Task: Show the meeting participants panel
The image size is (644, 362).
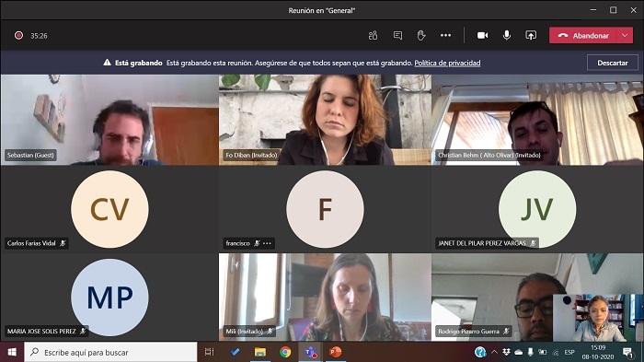Action: (x=373, y=35)
